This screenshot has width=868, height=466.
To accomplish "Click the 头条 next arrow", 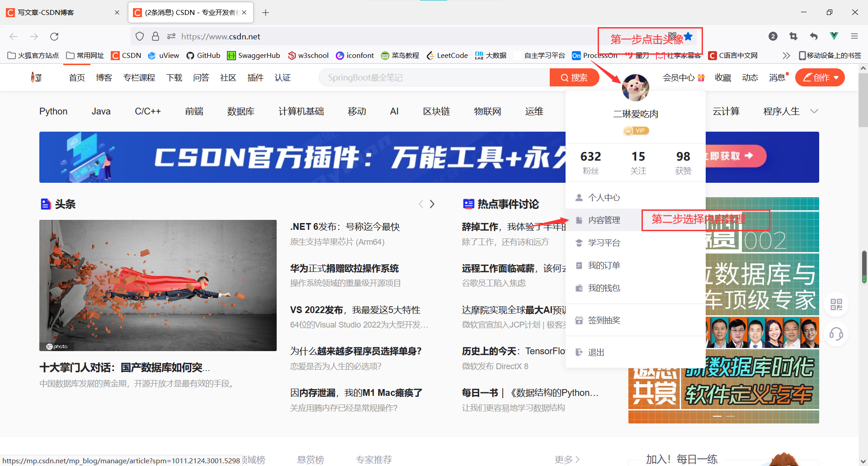I will click(432, 204).
